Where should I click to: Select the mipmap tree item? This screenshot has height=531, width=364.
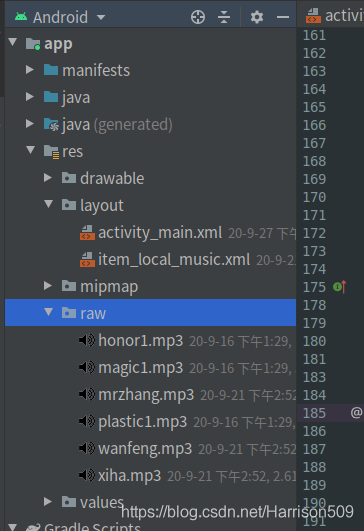pyautogui.click(x=109, y=287)
